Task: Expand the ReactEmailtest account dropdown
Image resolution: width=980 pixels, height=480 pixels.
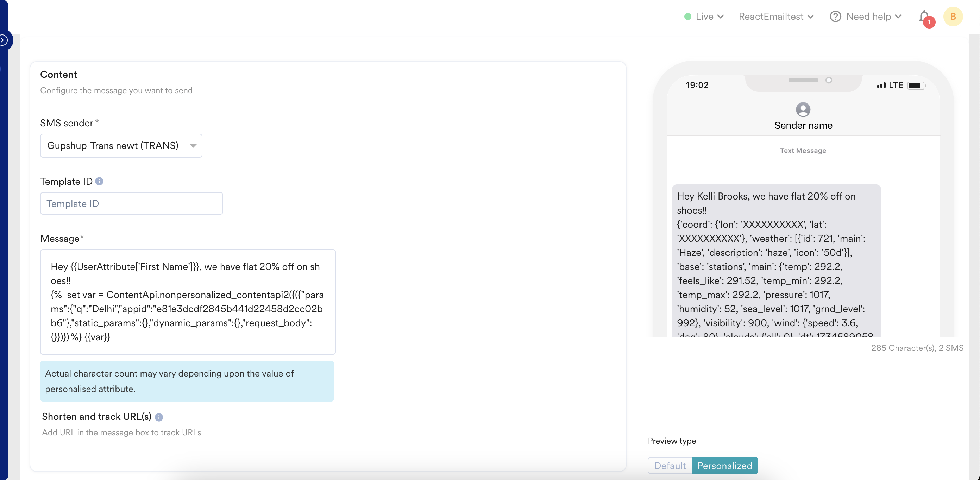Action: [x=776, y=16]
